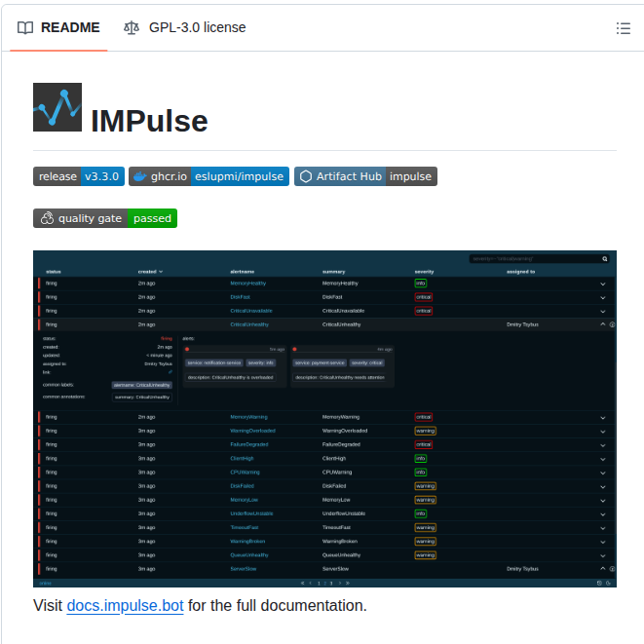This screenshot has height=644, width=644.
Task: Click the 'summary: CriticalUnhealthy' annotation chip
Action: coord(142,398)
